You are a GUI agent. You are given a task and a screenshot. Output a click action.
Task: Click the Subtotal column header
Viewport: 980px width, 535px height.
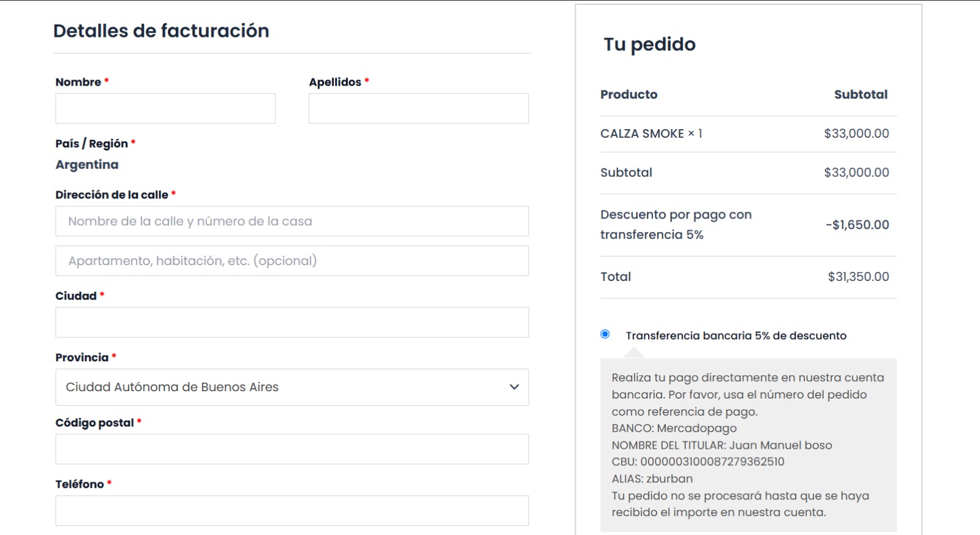(861, 94)
